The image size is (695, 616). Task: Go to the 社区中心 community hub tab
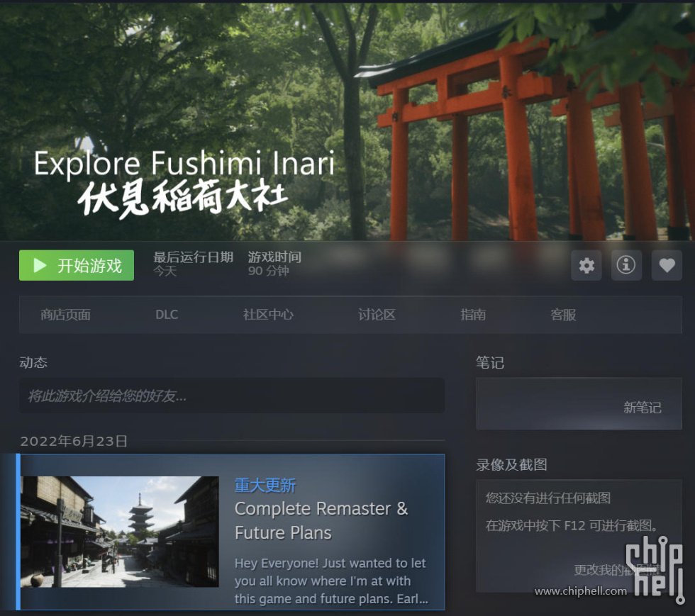point(268,315)
